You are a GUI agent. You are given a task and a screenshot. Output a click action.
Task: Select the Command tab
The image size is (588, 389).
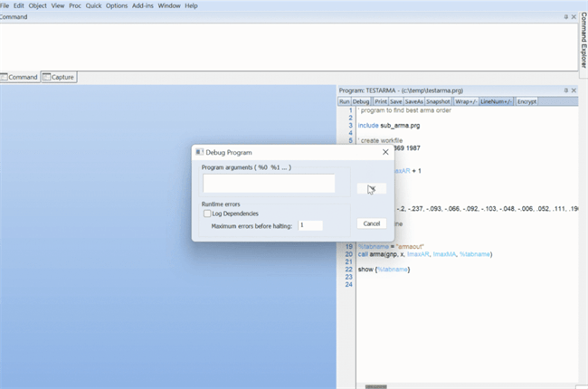pyautogui.click(x=19, y=77)
